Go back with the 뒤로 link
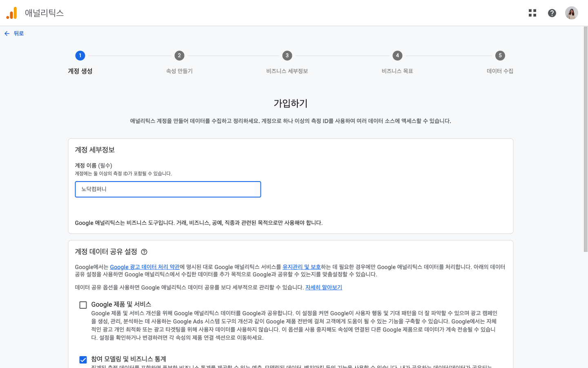The width and height of the screenshot is (588, 368). 19,34
